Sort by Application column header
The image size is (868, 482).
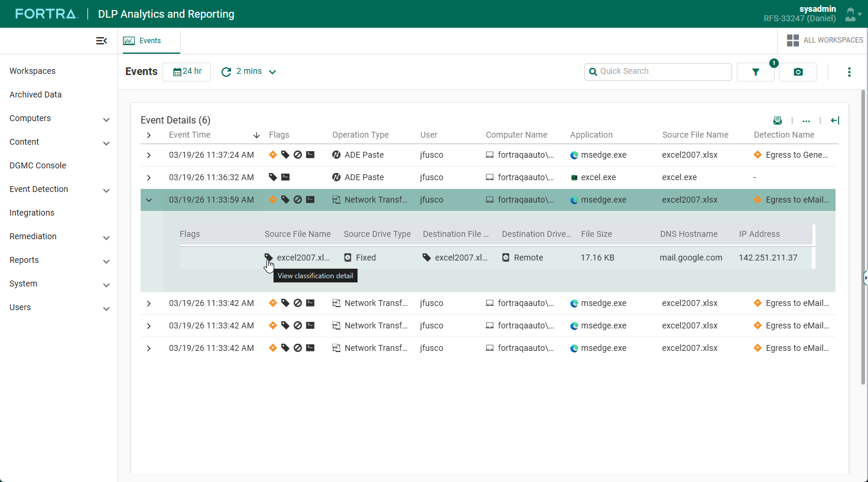(x=591, y=135)
